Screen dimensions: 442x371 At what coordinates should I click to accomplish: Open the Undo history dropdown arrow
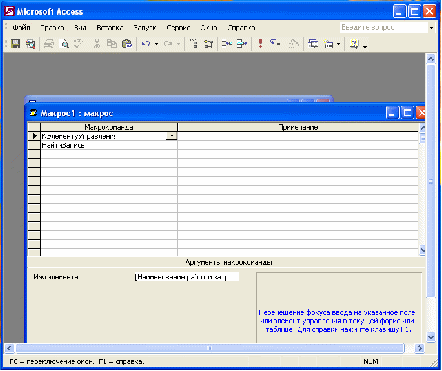(156, 44)
